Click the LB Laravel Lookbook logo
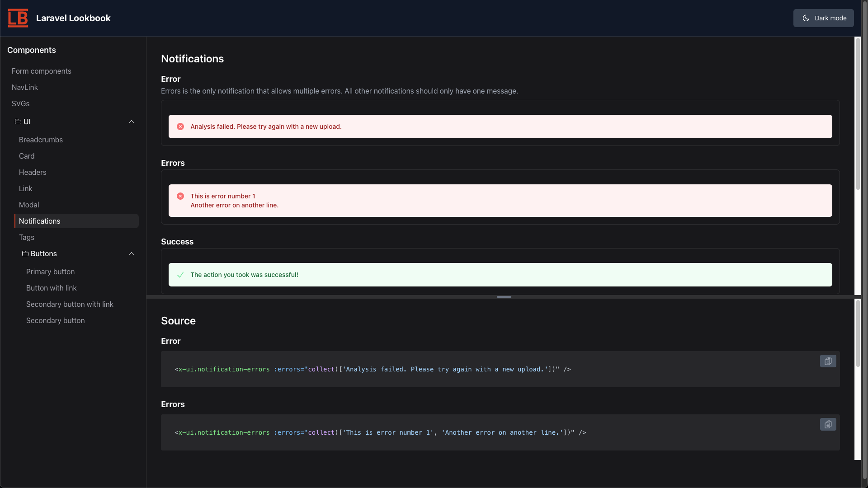Screen dimensions: 868x488 18,18
